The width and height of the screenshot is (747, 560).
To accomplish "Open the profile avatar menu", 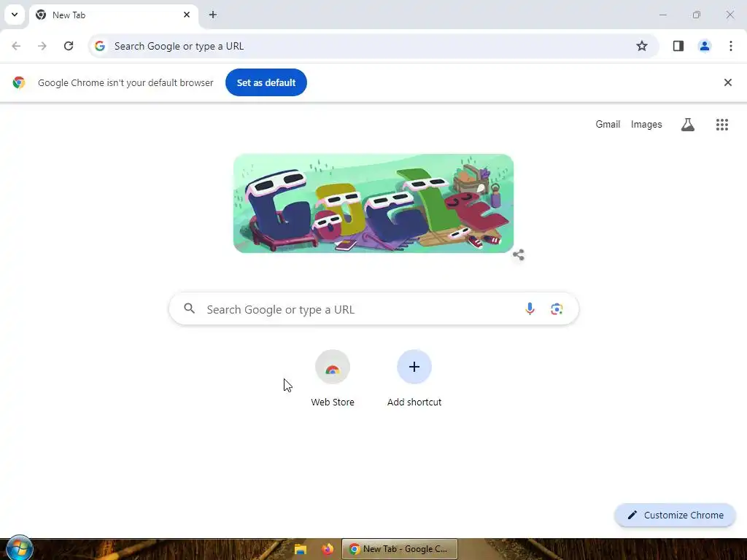I will tap(705, 46).
